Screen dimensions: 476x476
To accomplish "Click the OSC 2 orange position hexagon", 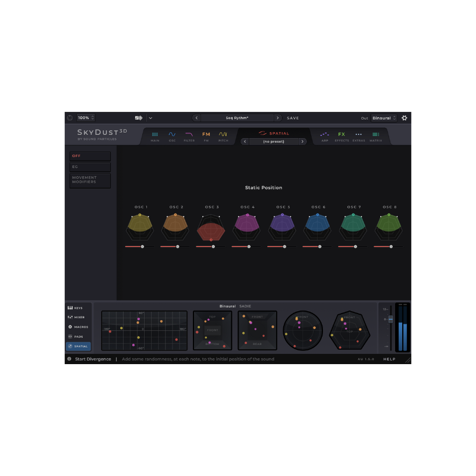I will coord(175,227).
